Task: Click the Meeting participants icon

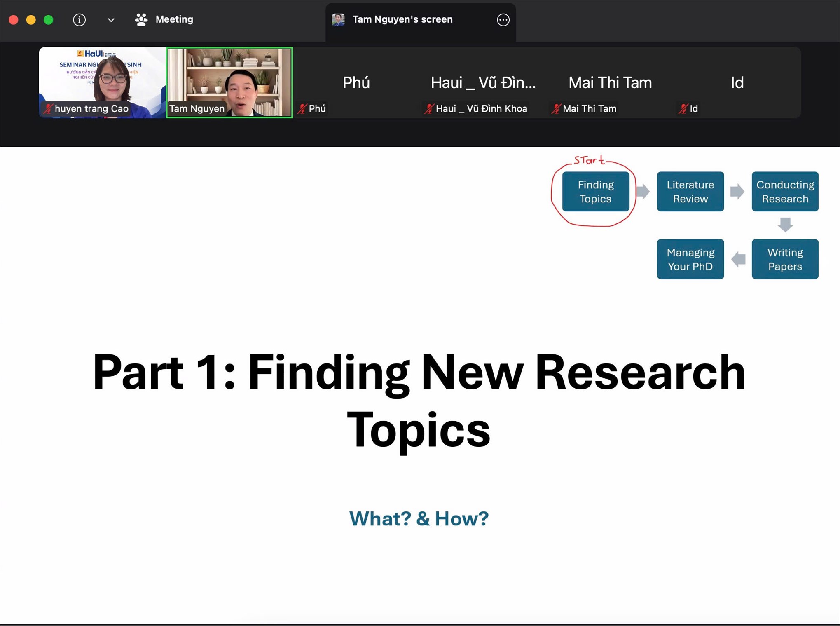Action: click(141, 19)
